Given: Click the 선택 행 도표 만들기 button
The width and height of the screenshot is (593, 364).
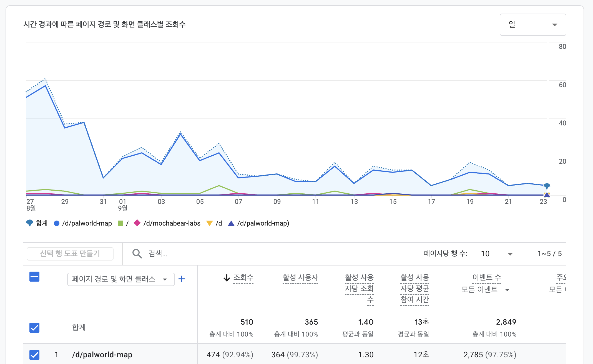Looking at the screenshot, I should click(x=70, y=254).
